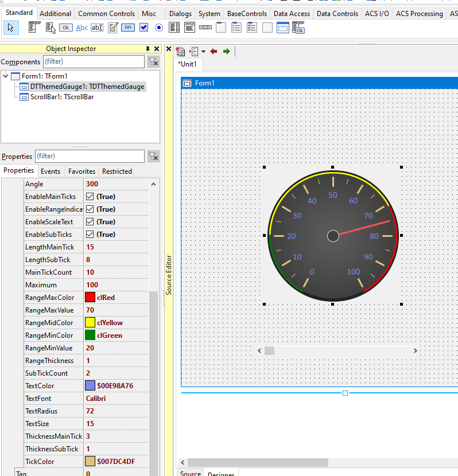Choose the TCheckGroup component icon
This screenshot has height=476, width=458.
(x=252, y=28)
